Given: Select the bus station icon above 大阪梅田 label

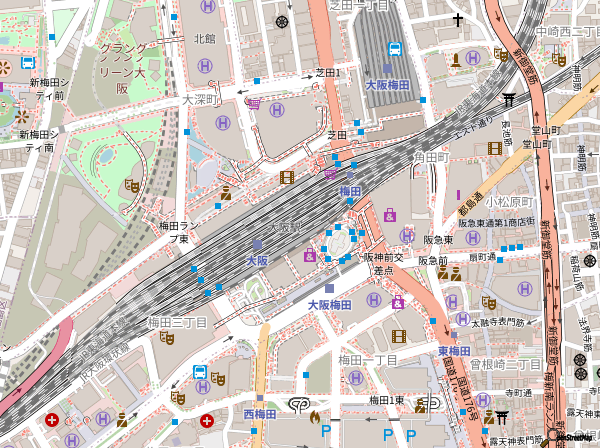Looking at the screenshot, I should [x=394, y=48].
